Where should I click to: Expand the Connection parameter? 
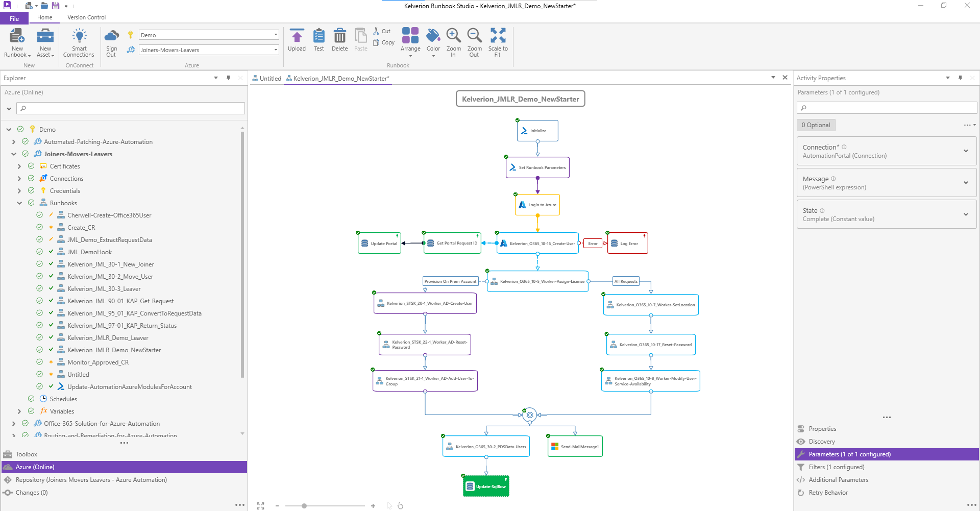click(x=966, y=151)
